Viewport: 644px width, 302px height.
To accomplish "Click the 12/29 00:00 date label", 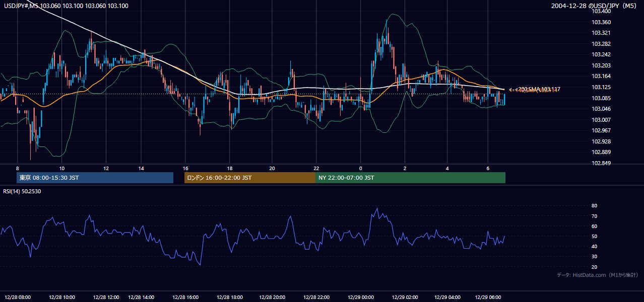I will tap(360, 297).
